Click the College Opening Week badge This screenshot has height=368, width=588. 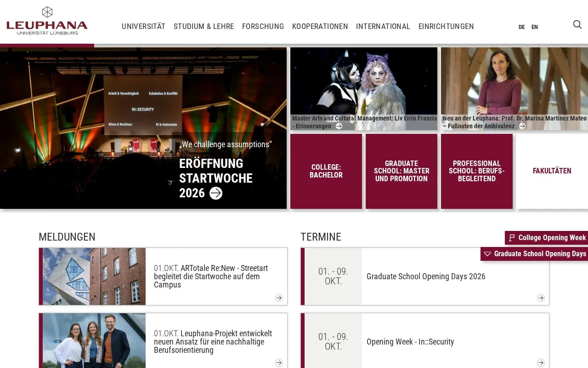coord(547,238)
